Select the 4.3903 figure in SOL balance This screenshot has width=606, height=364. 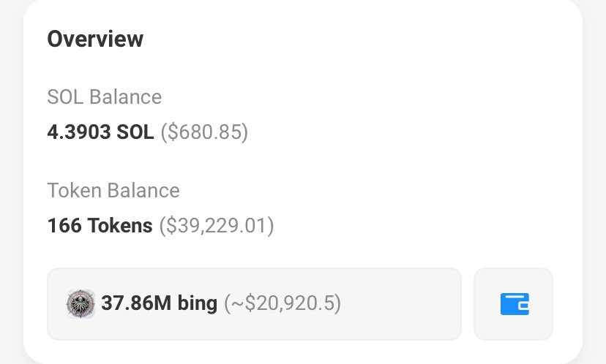[79, 132]
